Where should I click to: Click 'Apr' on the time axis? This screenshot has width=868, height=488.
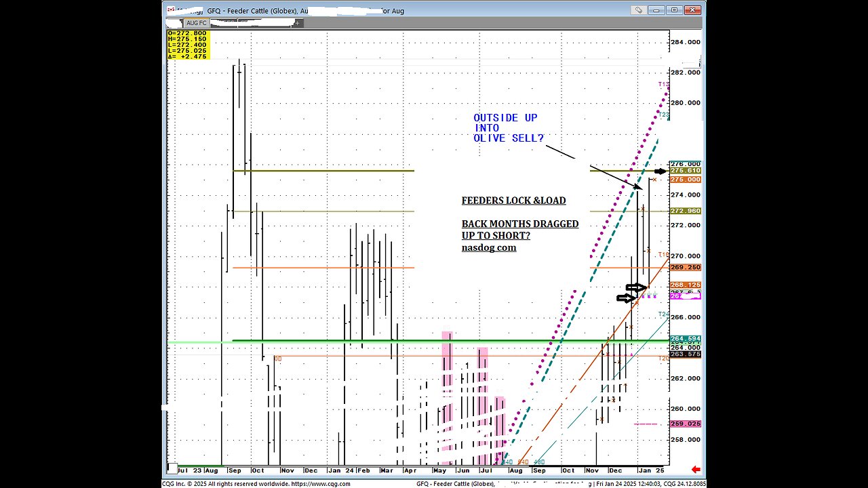(410, 470)
